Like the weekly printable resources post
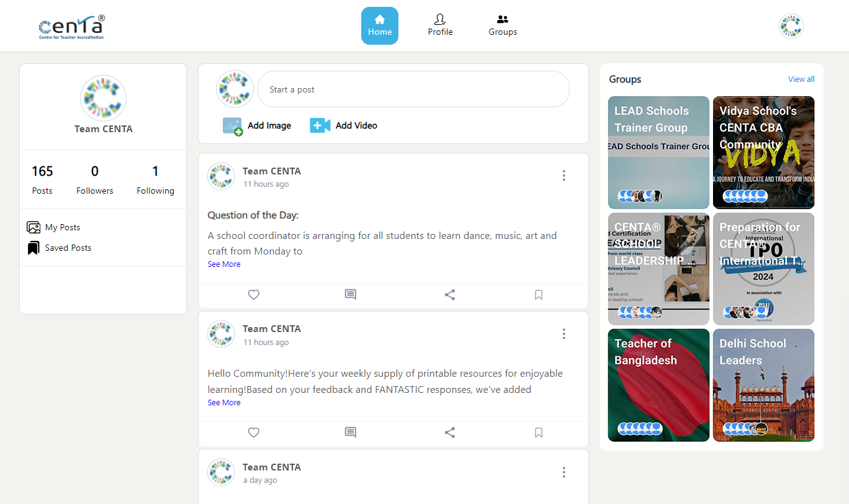Screen dimensions: 849x504 [253, 433]
